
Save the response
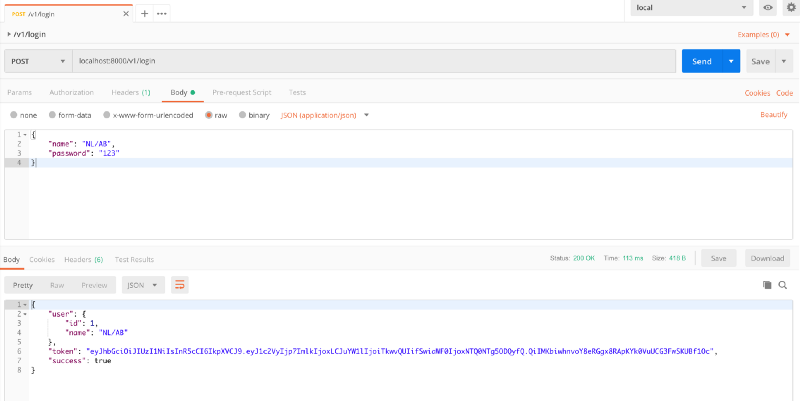pyautogui.click(x=718, y=258)
